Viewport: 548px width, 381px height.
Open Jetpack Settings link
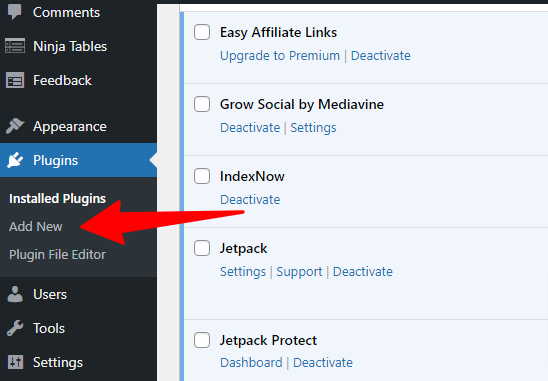click(x=243, y=272)
